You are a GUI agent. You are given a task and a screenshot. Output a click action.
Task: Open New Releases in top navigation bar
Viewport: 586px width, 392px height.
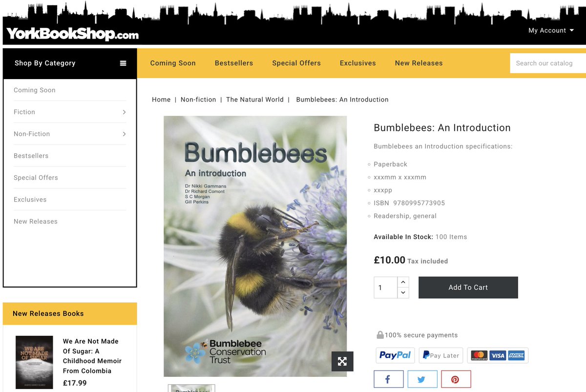tap(419, 63)
